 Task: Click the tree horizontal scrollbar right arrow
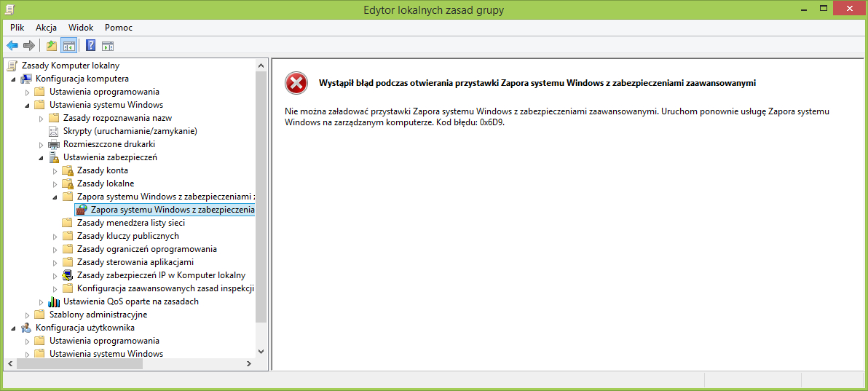coord(250,364)
